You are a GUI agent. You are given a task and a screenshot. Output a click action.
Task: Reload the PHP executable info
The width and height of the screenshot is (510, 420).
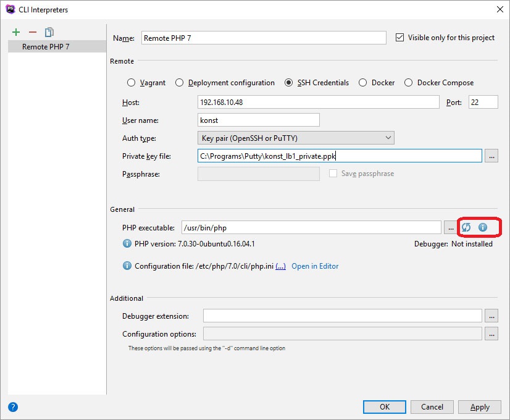tap(466, 227)
